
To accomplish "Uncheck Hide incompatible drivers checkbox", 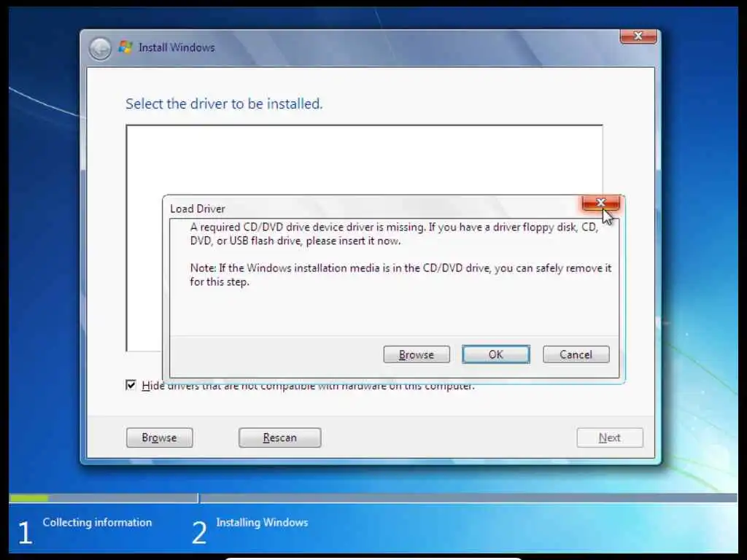I will click(x=131, y=385).
